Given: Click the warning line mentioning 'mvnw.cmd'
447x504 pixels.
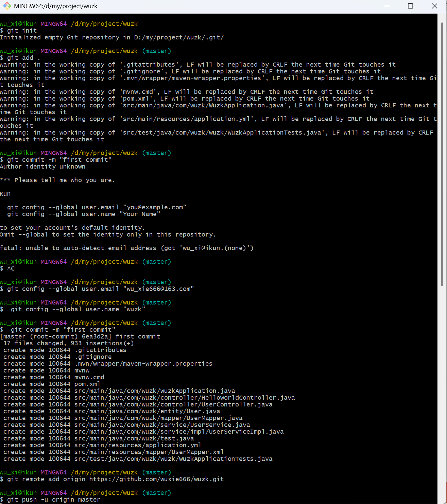Looking at the screenshot, I should click(x=187, y=92).
